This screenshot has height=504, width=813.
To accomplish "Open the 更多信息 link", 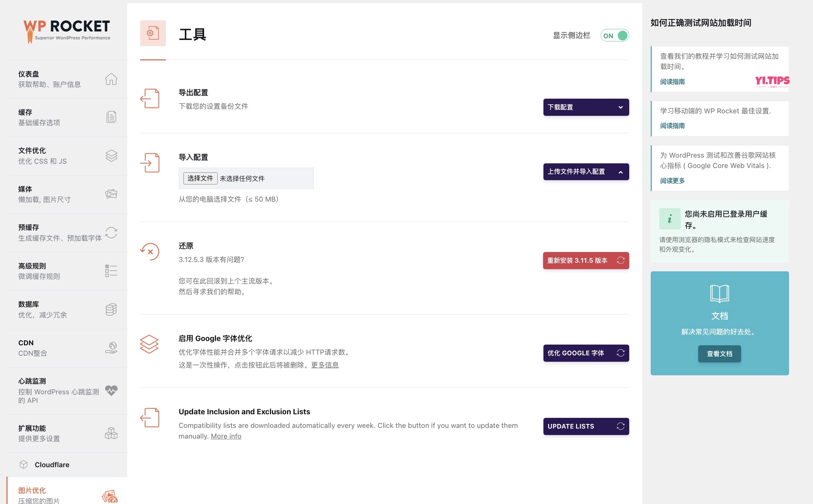I will pyautogui.click(x=325, y=365).
